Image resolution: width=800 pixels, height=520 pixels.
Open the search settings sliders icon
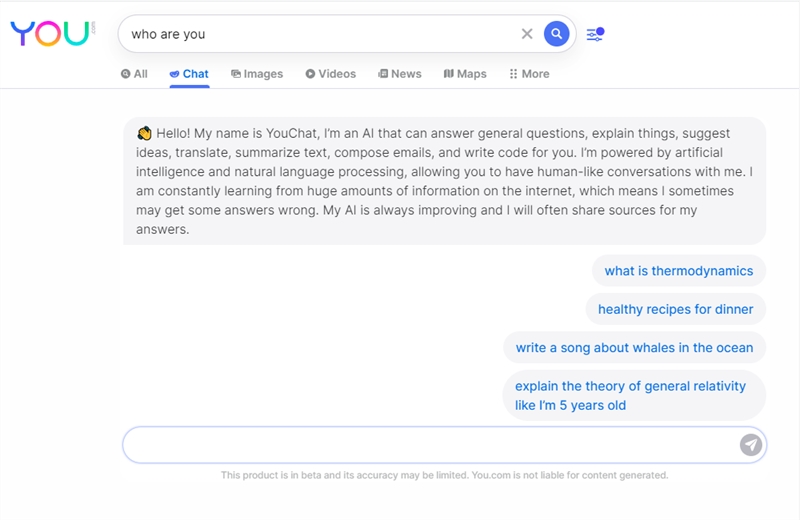(x=595, y=34)
